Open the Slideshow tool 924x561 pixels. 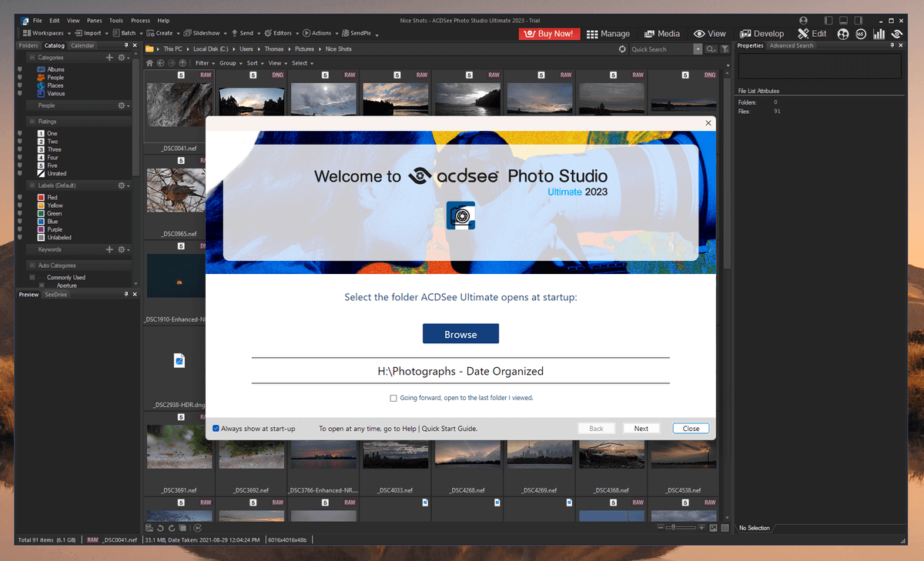pyautogui.click(x=203, y=33)
